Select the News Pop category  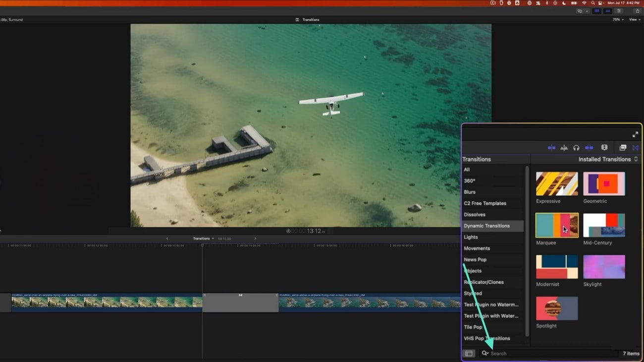[492, 259]
